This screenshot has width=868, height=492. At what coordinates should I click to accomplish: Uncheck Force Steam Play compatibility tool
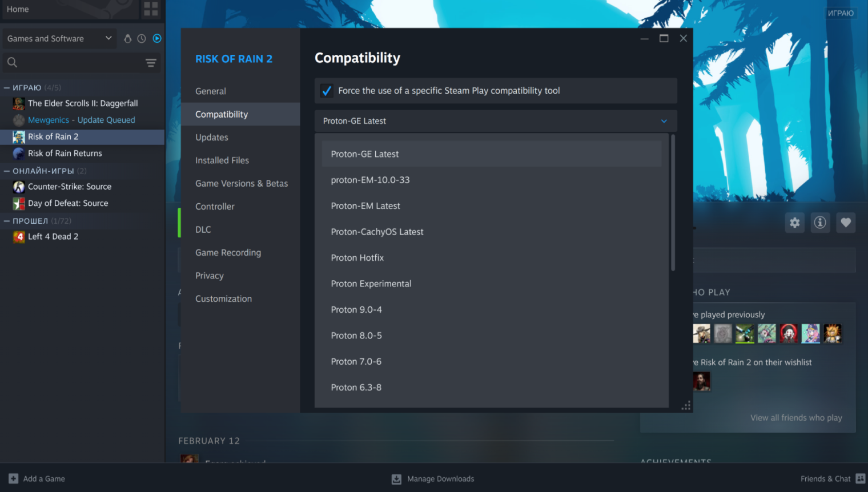tap(327, 90)
